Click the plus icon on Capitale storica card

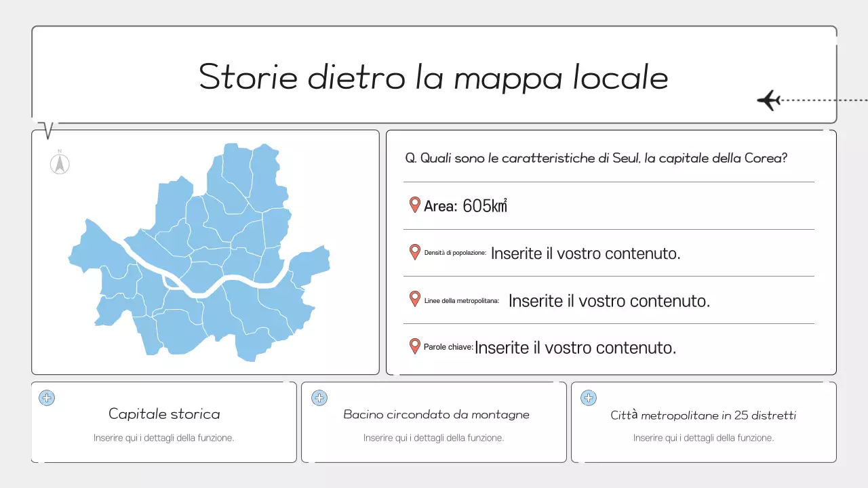pyautogui.click(x=47, y=398)
